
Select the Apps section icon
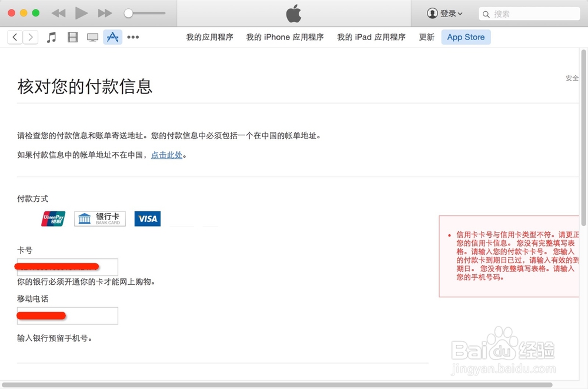(x=112, y=36)
